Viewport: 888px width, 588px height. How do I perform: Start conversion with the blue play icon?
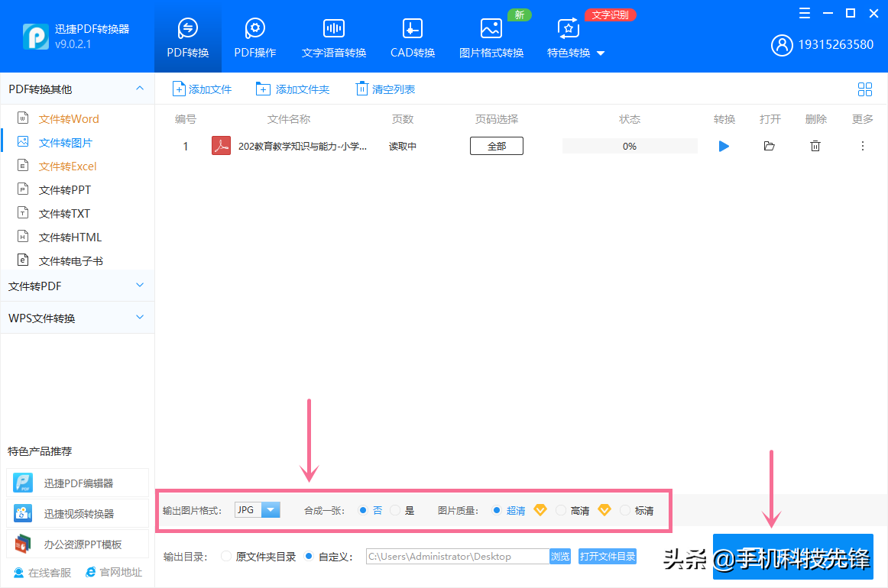pyautogui.click(x=724, y=146)
